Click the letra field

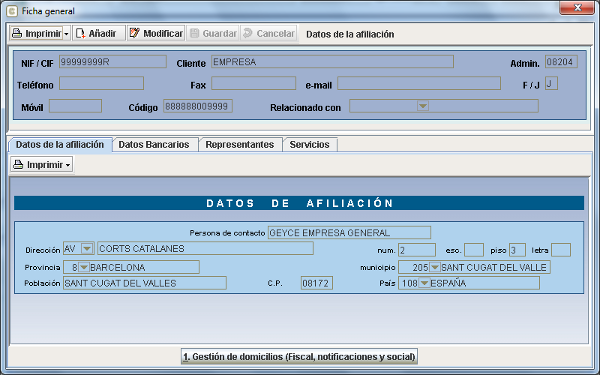561,250
